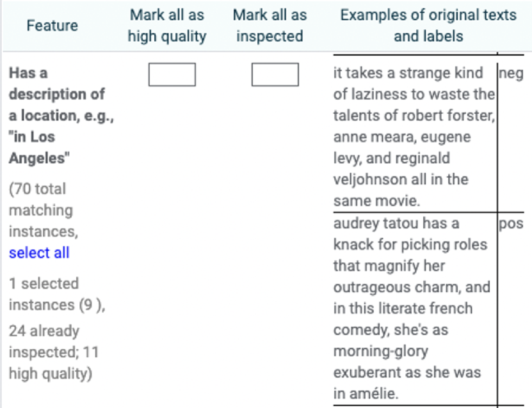Screen dimensions: 532x408
Task: Click the blue 'select all' link
Action: coord(39,253)
